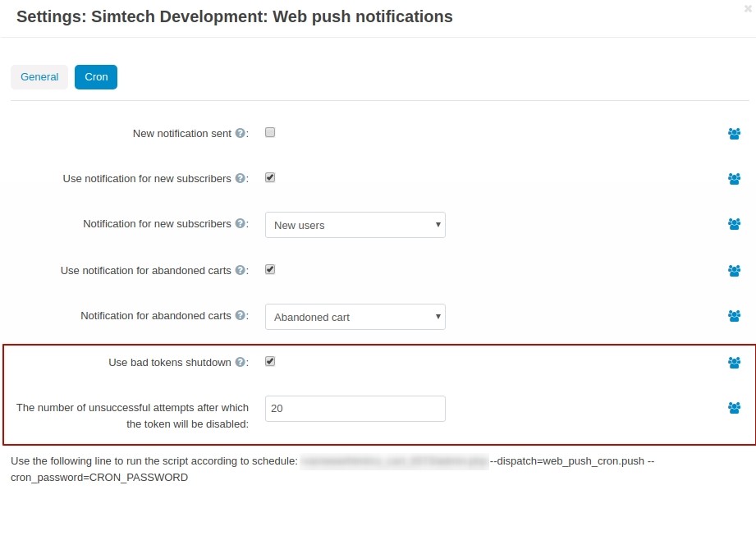Screen dimensions: 756x554
Task: Toggle Use notification for abandoned carts checkbox
Action: pos(270,269)
